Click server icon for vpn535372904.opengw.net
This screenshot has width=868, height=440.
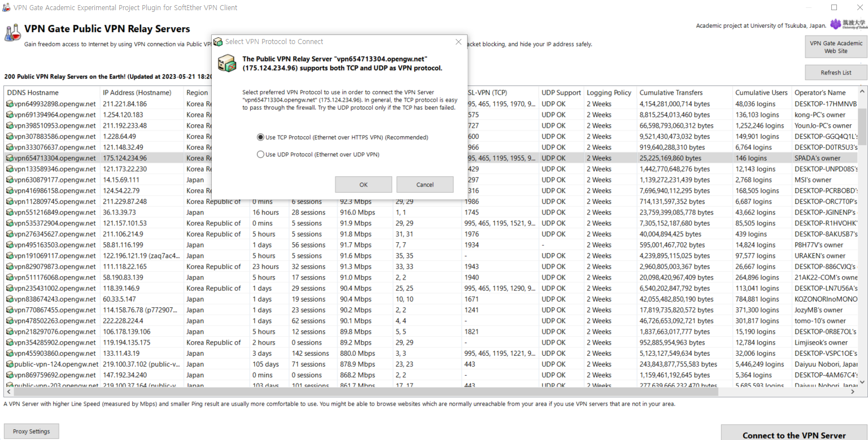coord(10,223)
